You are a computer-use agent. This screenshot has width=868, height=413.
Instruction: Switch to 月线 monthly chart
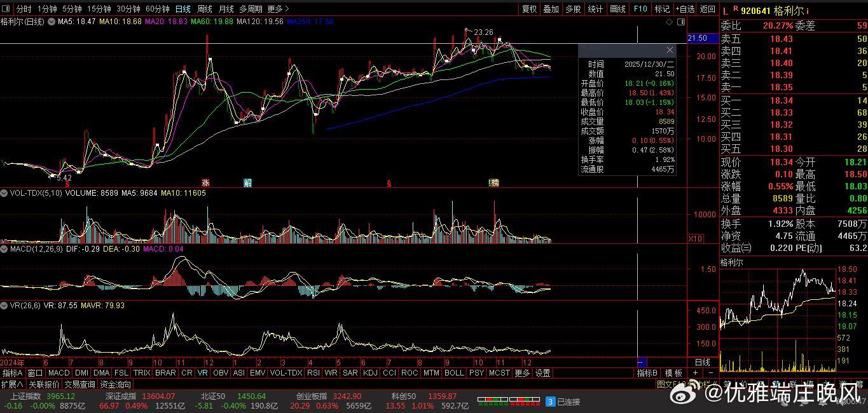226,9
